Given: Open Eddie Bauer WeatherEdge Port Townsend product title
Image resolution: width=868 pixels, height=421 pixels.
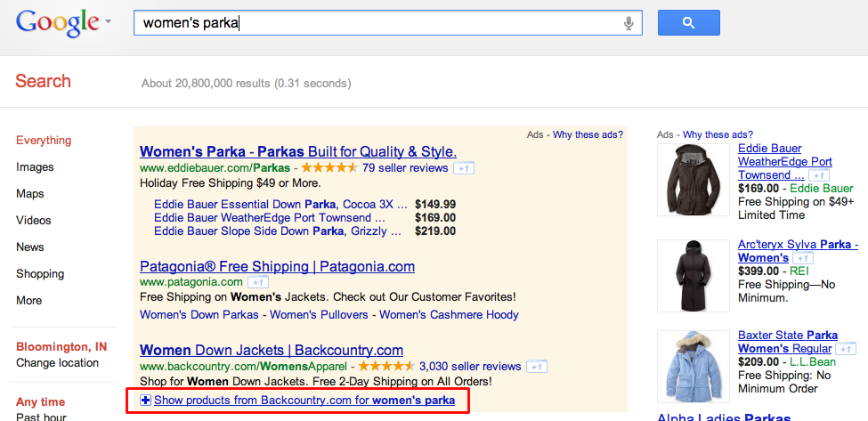Looking at the screenshot, I should 785,161.
